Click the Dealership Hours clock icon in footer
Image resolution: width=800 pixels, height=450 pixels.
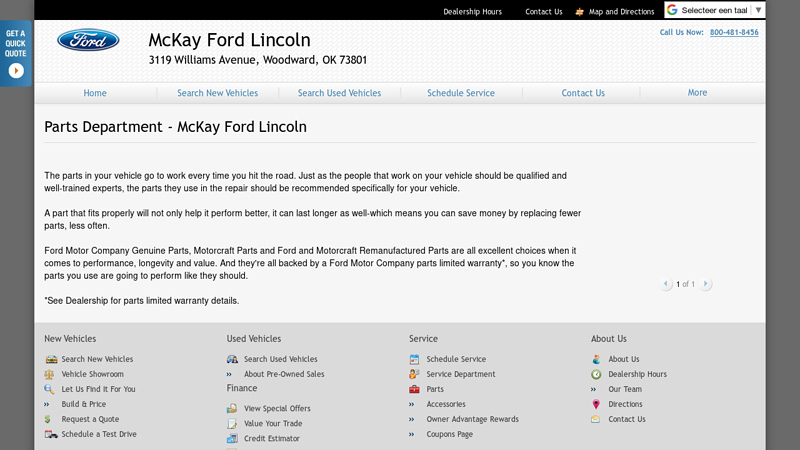coord(596,374)
